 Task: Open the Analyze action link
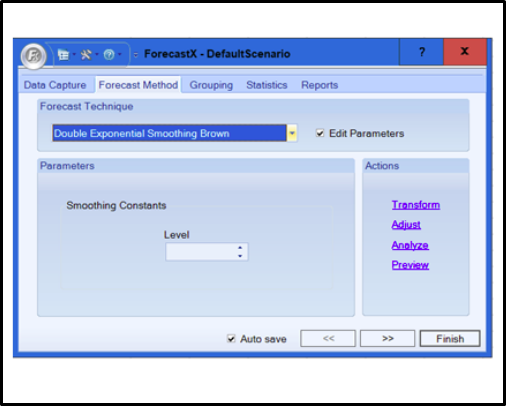coord(410,245)
